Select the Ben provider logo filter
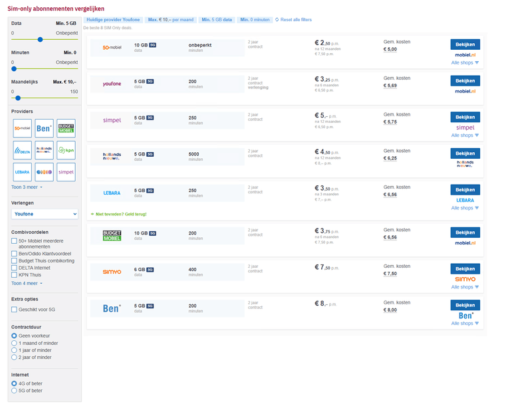The height and width of the screenshot is (404, 532). coord(44,128)
